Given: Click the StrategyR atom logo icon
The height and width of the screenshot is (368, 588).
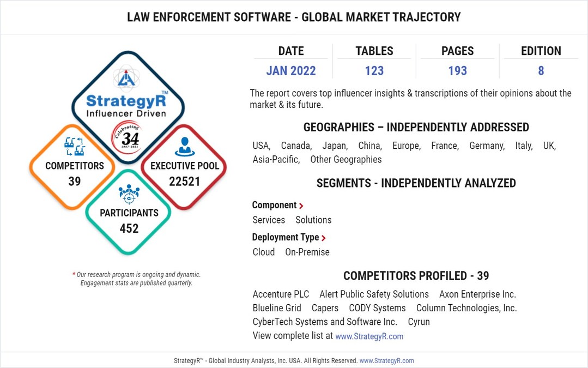Looking at the screenshot, I should (126, 78).
